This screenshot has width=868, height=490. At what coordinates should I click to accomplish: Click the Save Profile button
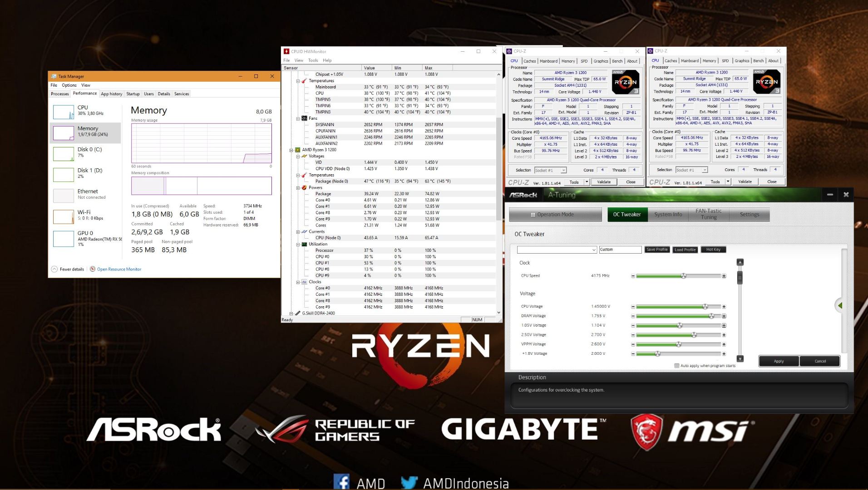pyautogui.click(x=657, y=250)
